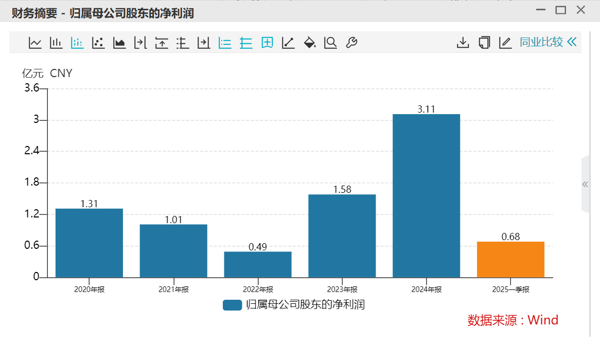Image resolution: width=600 pixels, height=364 pixels.
Task: Select the 2024年报 bar labeled 3.11
Action: click(426, 196)
